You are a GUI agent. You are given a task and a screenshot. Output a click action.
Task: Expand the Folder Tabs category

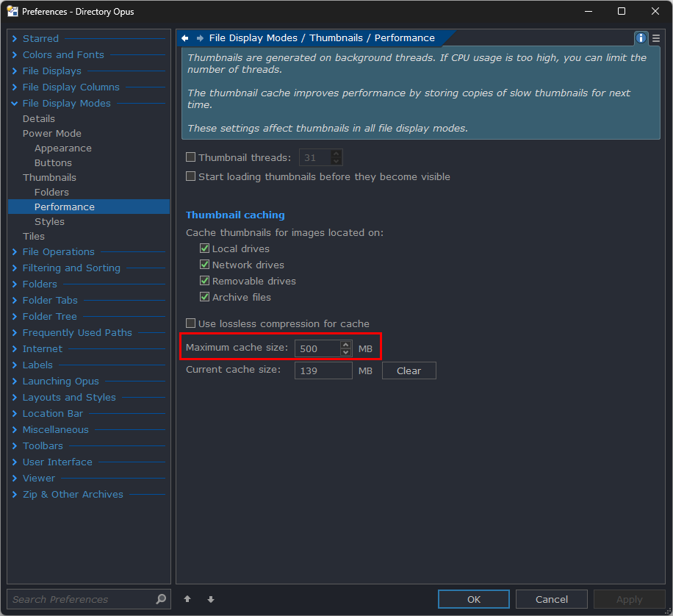point(15,300)
